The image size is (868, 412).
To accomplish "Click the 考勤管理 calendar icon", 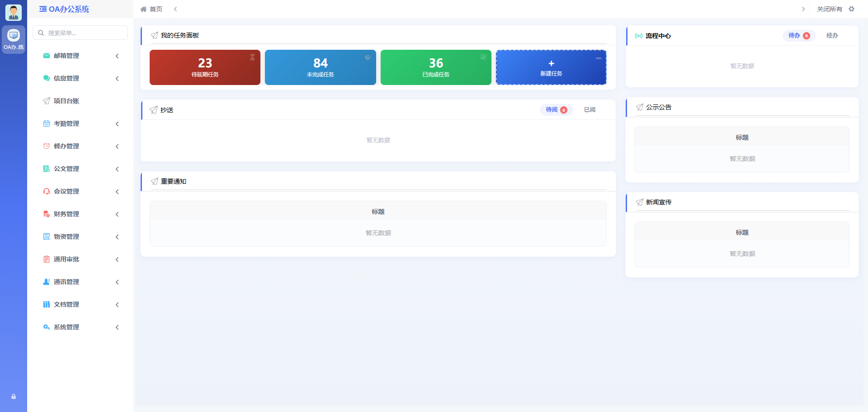I will pos(47,123).
